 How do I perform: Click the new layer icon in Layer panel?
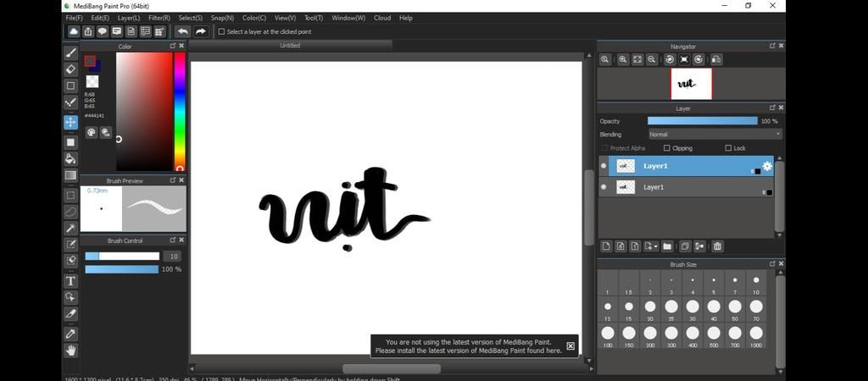tap(606, 246)
